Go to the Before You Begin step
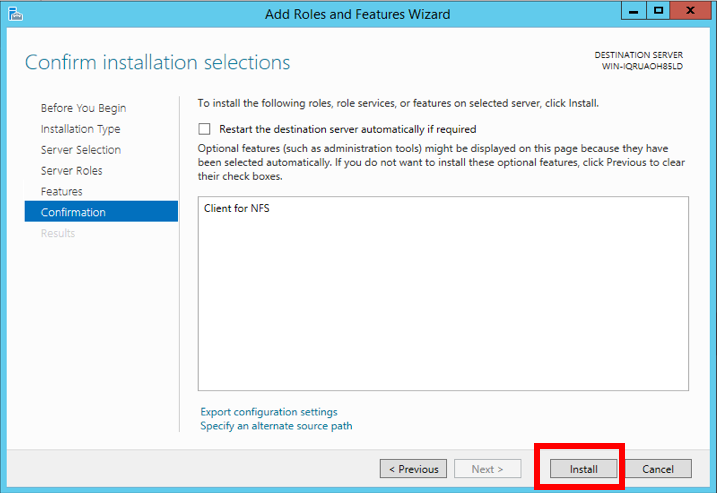This screenshot has height=493, width=717. tap(83, 108)
